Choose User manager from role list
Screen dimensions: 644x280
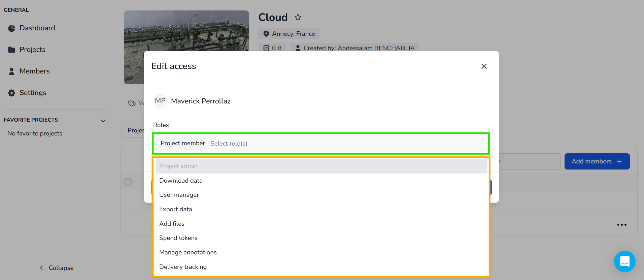pyautogui.click(x=179, y=195)
